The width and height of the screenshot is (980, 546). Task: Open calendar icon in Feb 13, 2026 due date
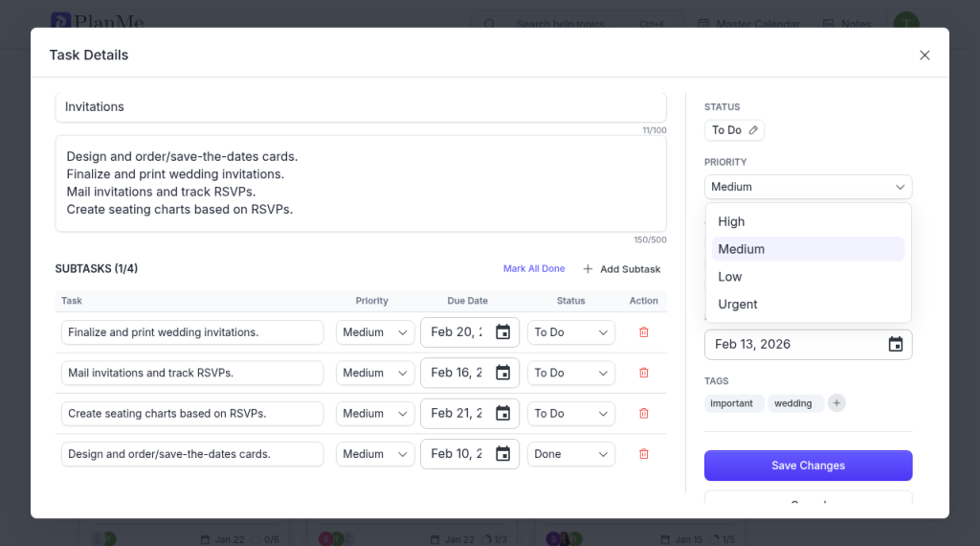click(x=896, y=344)
